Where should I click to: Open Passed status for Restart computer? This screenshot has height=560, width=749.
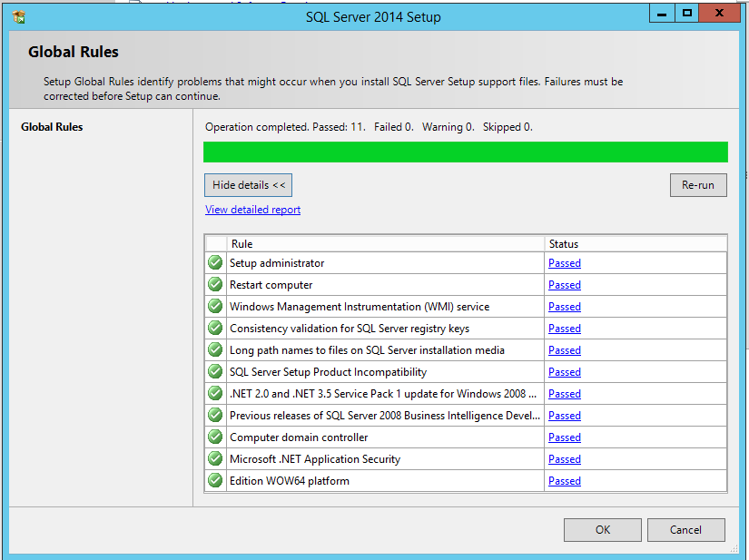(565, 285)
